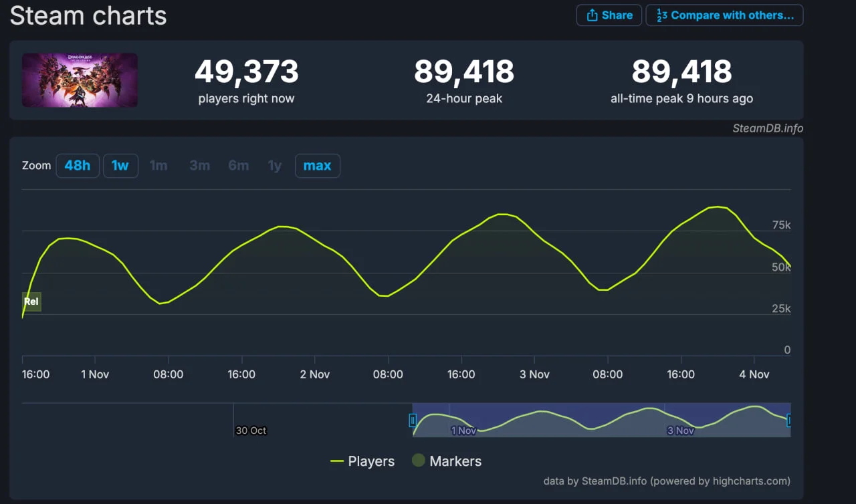The height and width of the screenshot is (504, 856).
Task: Select the 3m zoom option
Action: pyautogui.click(x=199, y=165)
